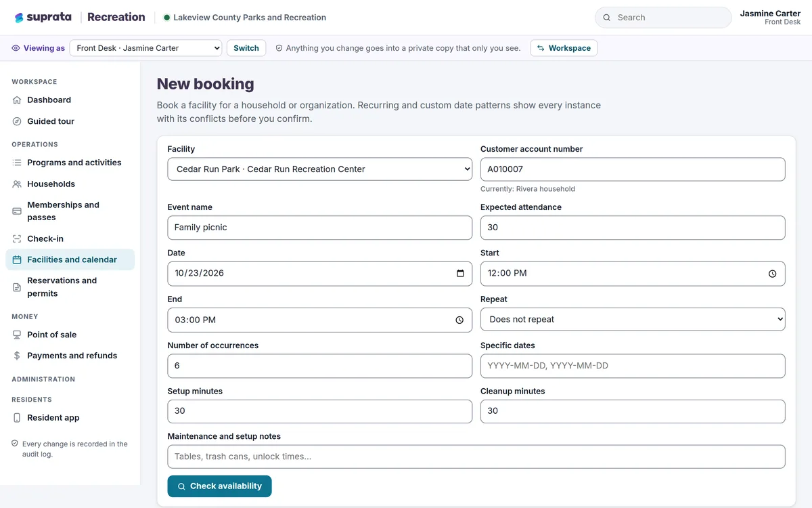Open Memberships and passes
The height and width of the screenshot is (508, 812).
click(70, 211)
